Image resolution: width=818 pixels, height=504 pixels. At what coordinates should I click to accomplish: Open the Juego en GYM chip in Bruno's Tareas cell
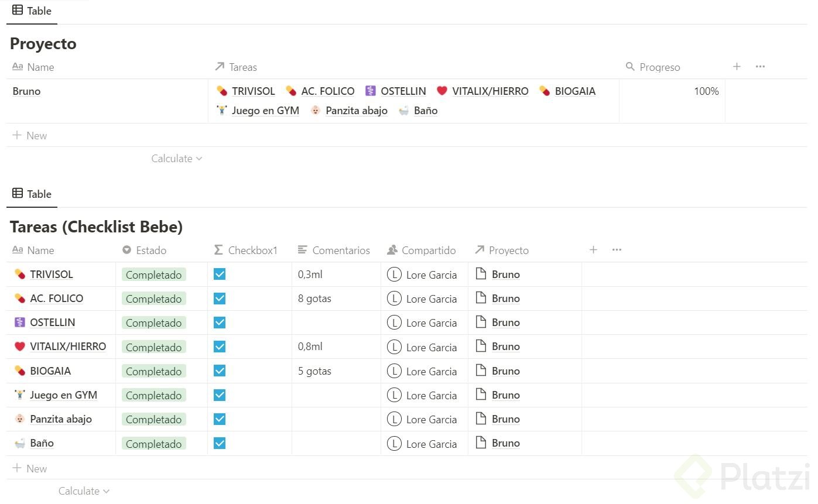point(258,111)
